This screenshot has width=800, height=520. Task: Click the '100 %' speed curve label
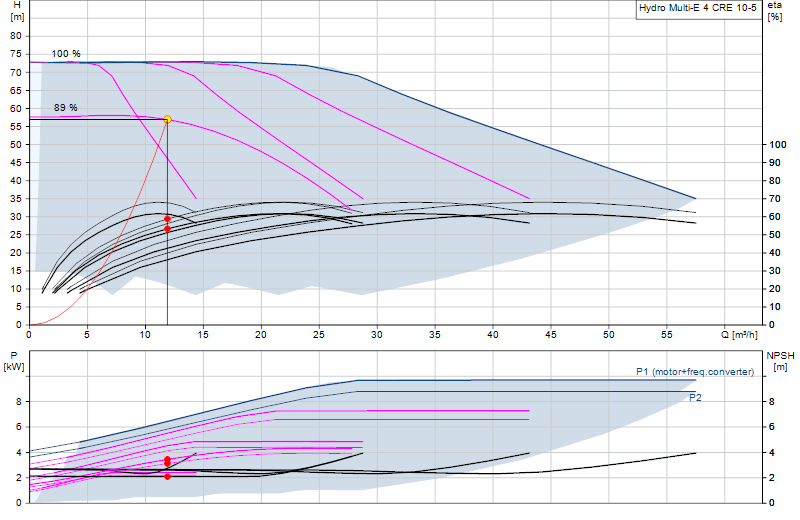[66, 54]
